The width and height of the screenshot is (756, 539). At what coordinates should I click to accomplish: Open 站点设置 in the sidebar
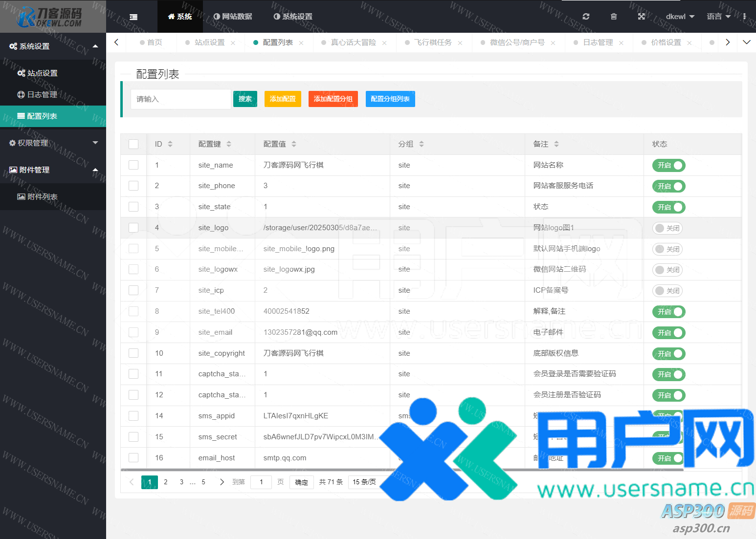tap(53, 73)
